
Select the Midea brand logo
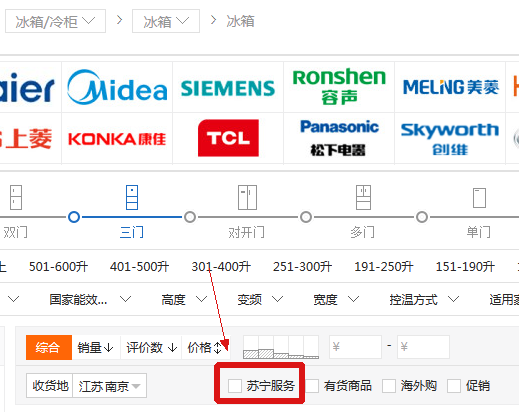[117, 87]
